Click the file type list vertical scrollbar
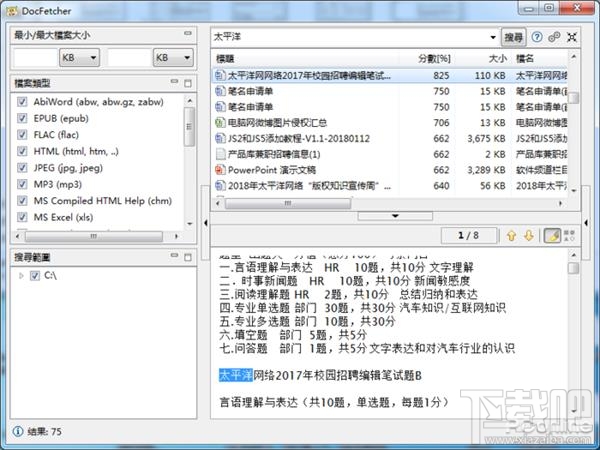 pos(189,127)
